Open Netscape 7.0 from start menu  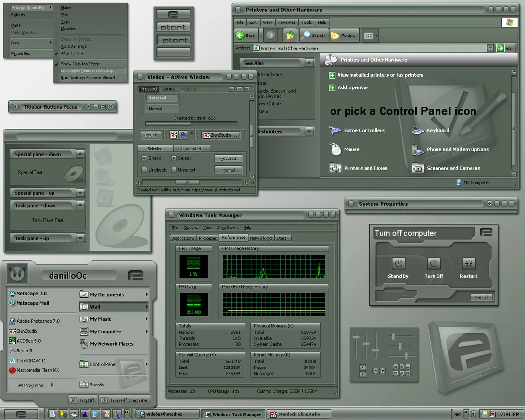coord(28,293)
